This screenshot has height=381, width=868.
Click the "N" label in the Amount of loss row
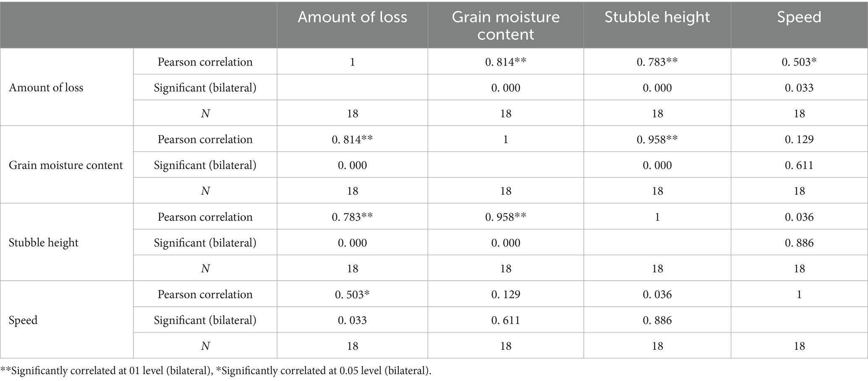[205, 113]
